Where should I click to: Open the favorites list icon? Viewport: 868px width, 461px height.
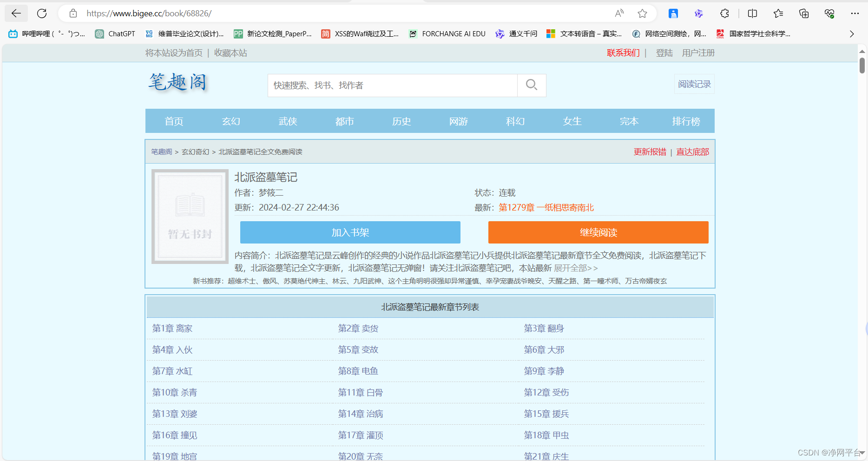778,13
